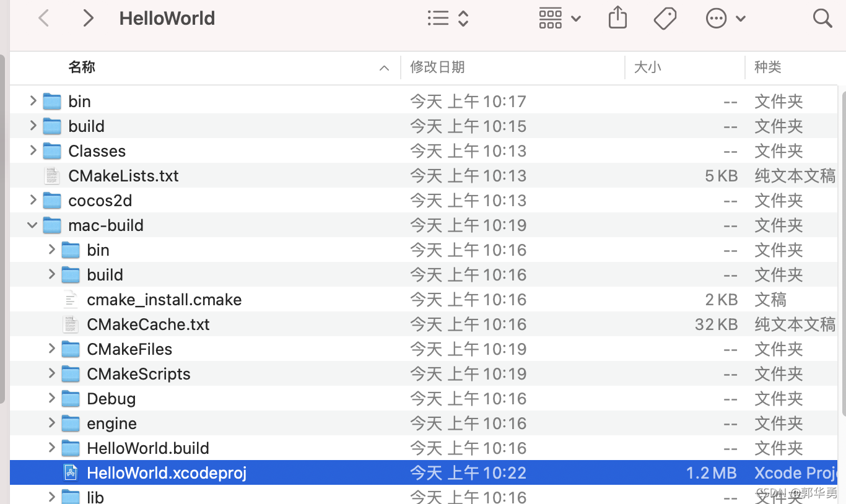Go forward with the right chevron button

89,19
